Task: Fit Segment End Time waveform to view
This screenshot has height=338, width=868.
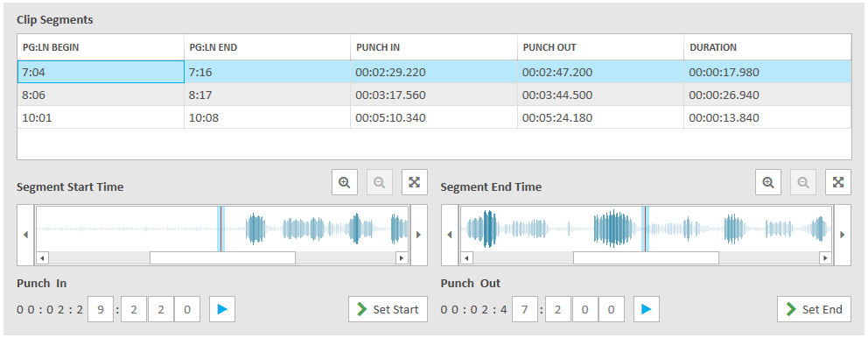Action: tap(838, 182)
